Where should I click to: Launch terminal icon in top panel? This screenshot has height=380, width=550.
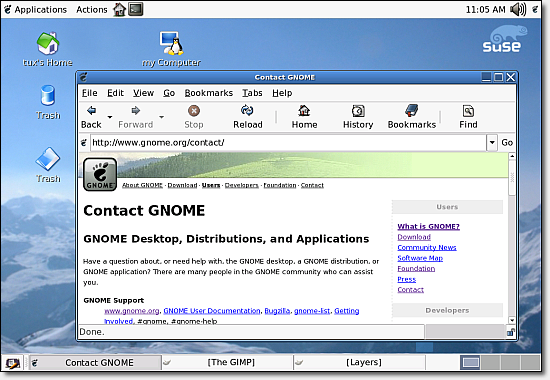point(135,9)
